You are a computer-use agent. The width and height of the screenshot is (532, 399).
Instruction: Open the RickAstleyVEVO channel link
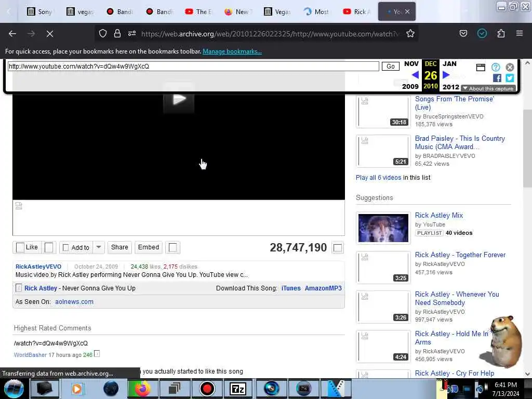[38, 267]
